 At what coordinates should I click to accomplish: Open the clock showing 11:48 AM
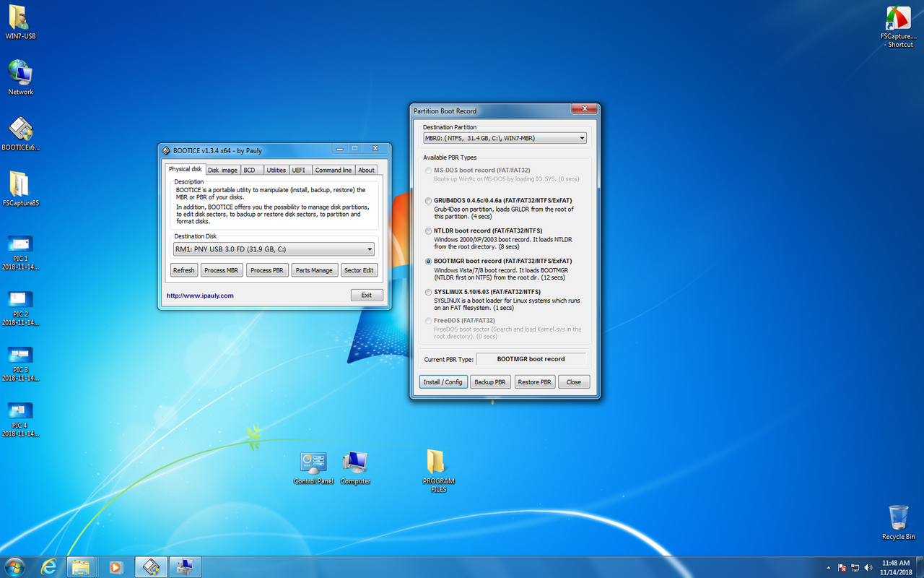point(896,567)
